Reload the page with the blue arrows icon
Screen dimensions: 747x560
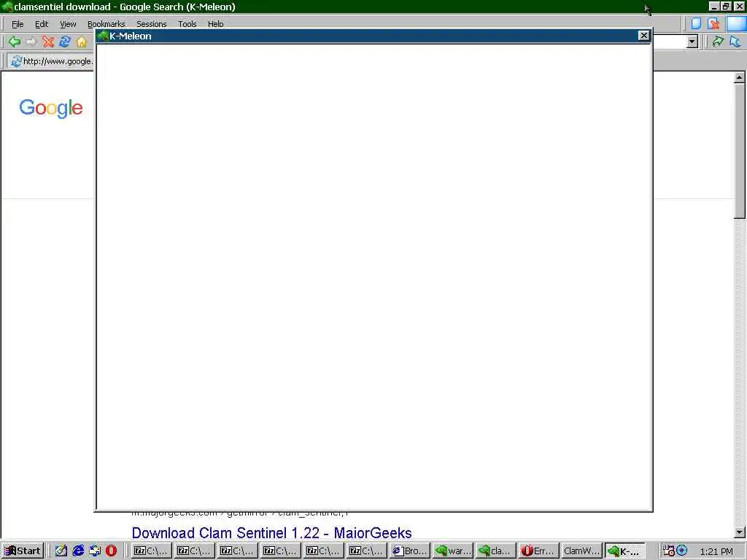tap(65, 42)
